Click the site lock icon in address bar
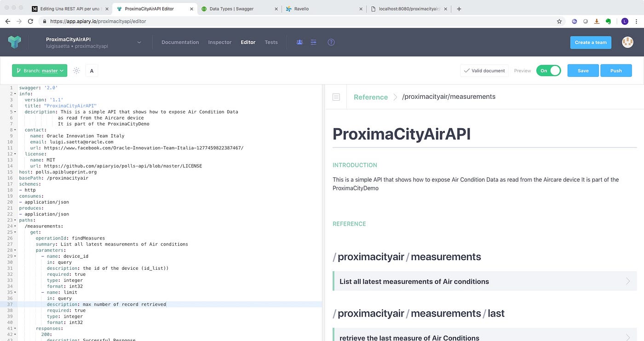Viewport: 644px width, 341px height. click(44, 21)
